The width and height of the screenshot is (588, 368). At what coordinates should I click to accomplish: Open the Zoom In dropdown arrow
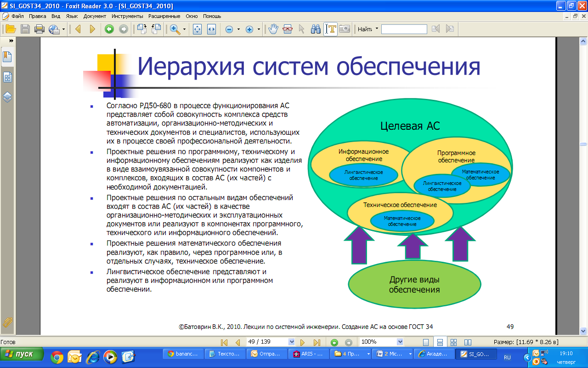[259, 29]
